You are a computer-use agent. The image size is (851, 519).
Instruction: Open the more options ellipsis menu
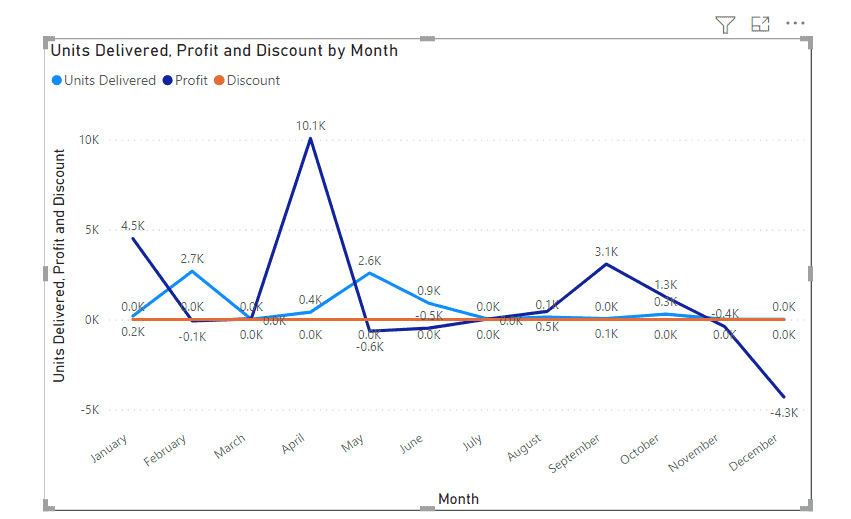(x=795, y=23)
